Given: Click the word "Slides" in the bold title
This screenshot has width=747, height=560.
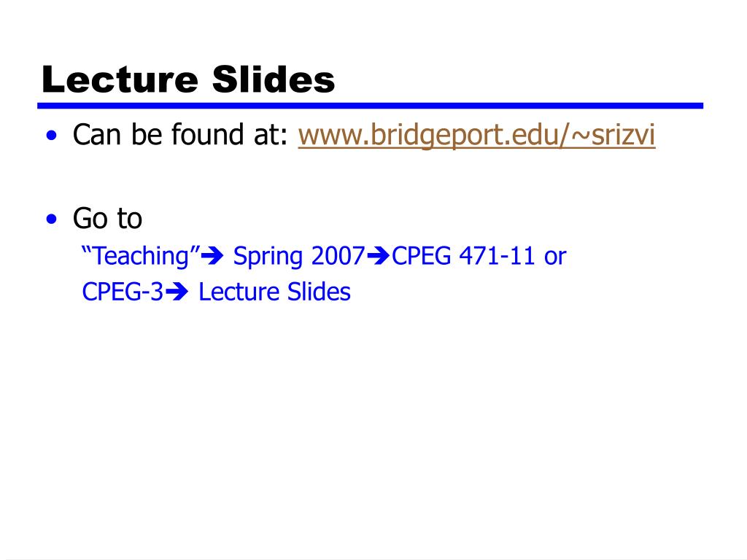Looking at the screenshot, I should [274, 79].
